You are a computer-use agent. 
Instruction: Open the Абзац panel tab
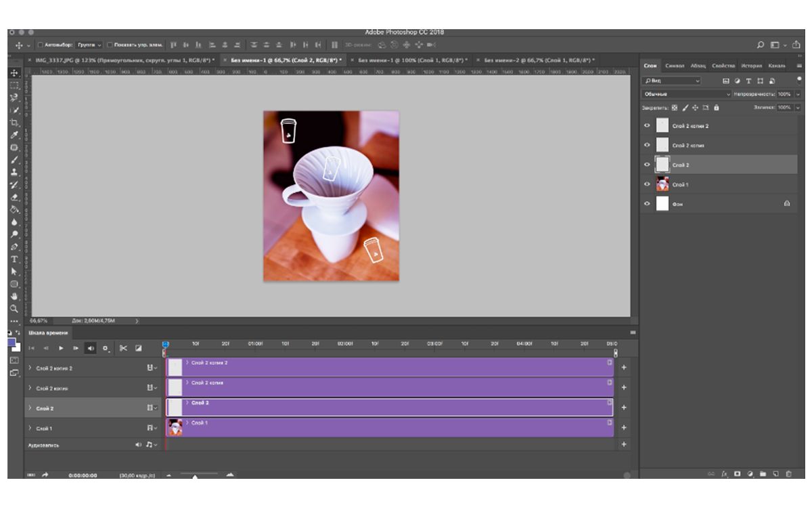(698, 66)
